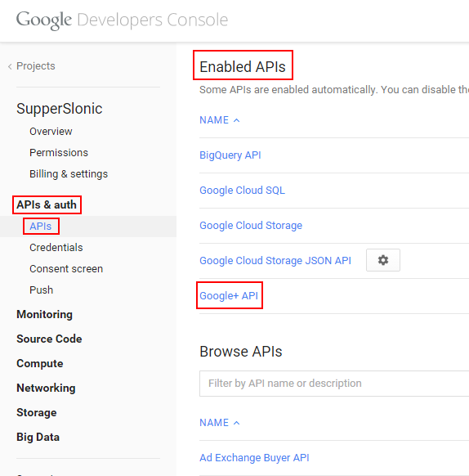Image resolution: width=469 pixels, height=476 pixels.
Task: Open the Google Cloud Storage link
Action: click(251, 226)
